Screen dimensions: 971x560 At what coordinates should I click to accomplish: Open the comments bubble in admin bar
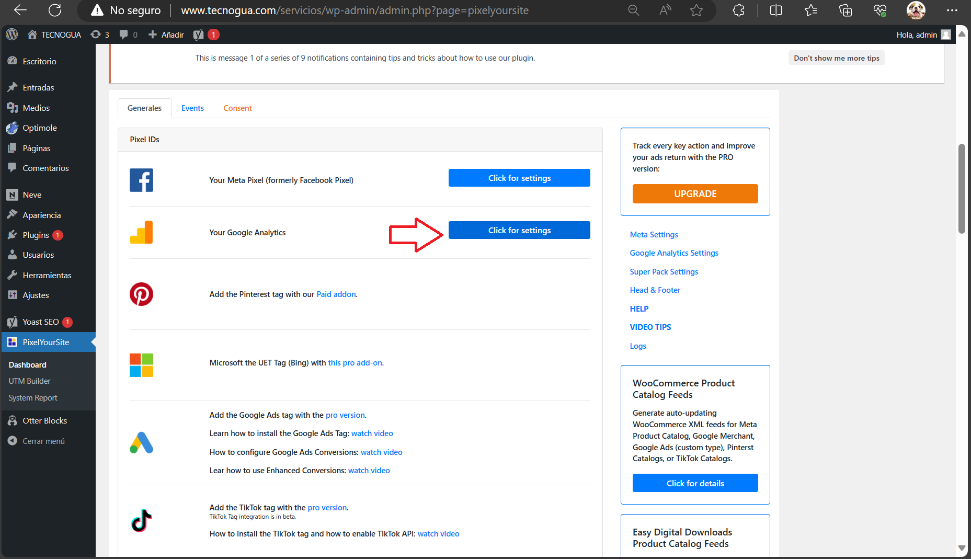129,35
